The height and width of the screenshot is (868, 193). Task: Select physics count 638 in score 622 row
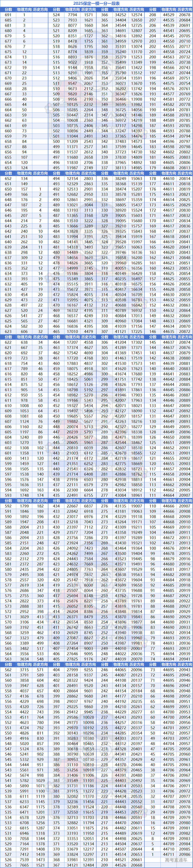(24, 342)
